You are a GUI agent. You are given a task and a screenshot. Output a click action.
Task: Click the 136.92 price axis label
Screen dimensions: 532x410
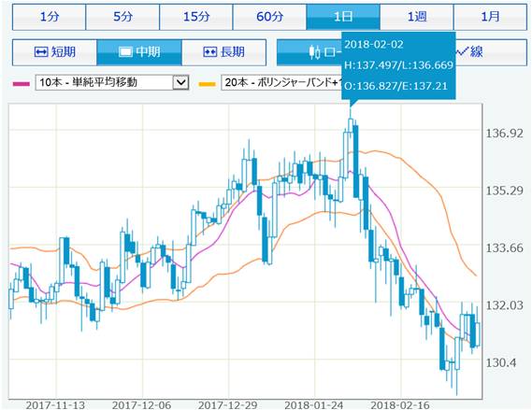pos(505,134)
